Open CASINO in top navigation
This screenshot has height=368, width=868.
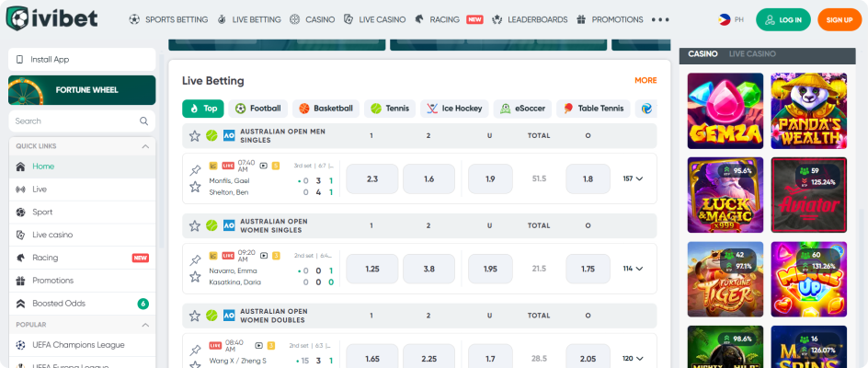(313, 19)
